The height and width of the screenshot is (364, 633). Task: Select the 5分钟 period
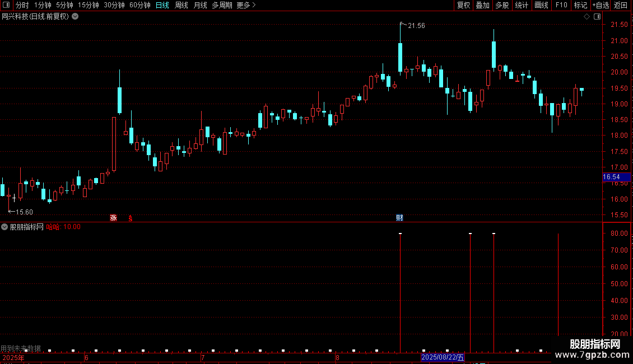[x=64, y=5]
